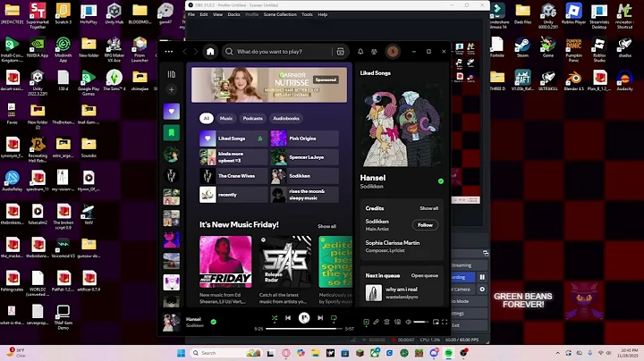Screen dimensions: 644x361
Task: Go back in Spotify navigation
Action: [185, 52]
